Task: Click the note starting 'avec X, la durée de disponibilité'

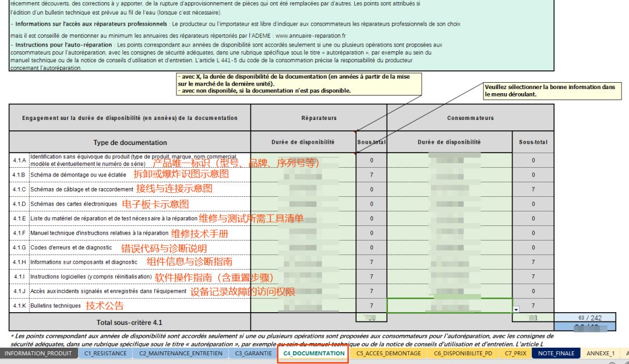Action: [299, 83]
